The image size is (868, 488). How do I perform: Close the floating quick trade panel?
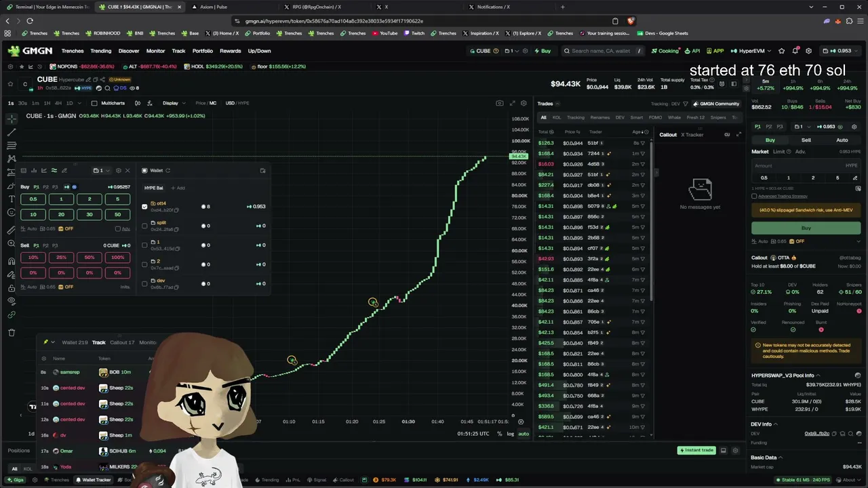(x=127, y=170)
